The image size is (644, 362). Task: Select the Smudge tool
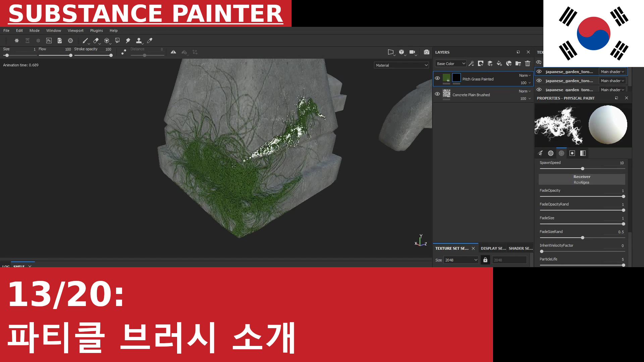[128, 41]
